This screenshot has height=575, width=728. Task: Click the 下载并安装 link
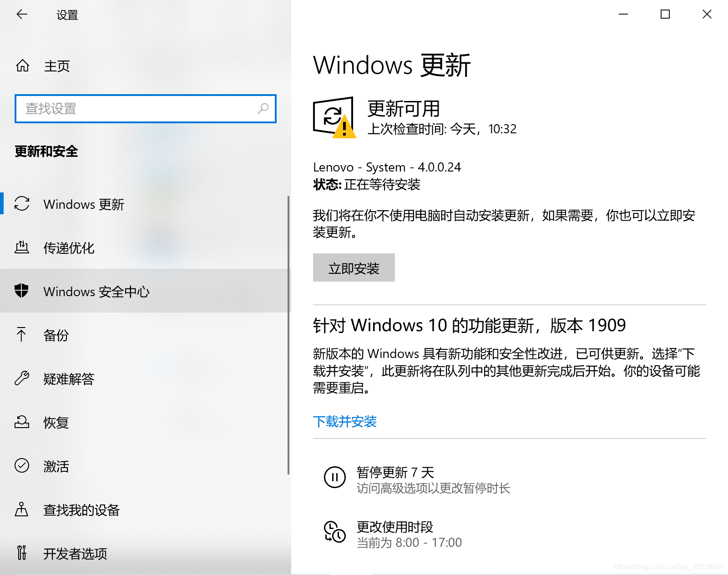point(345,421)
